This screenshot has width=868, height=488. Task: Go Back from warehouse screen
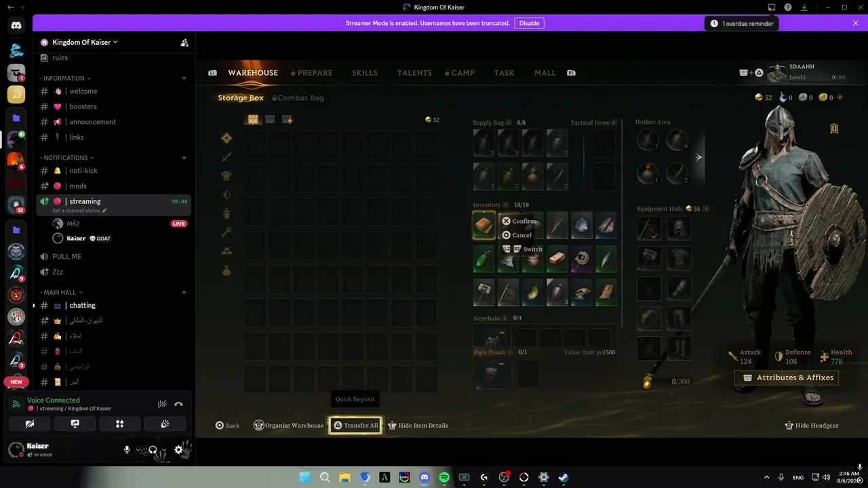[x=227, y=426]
